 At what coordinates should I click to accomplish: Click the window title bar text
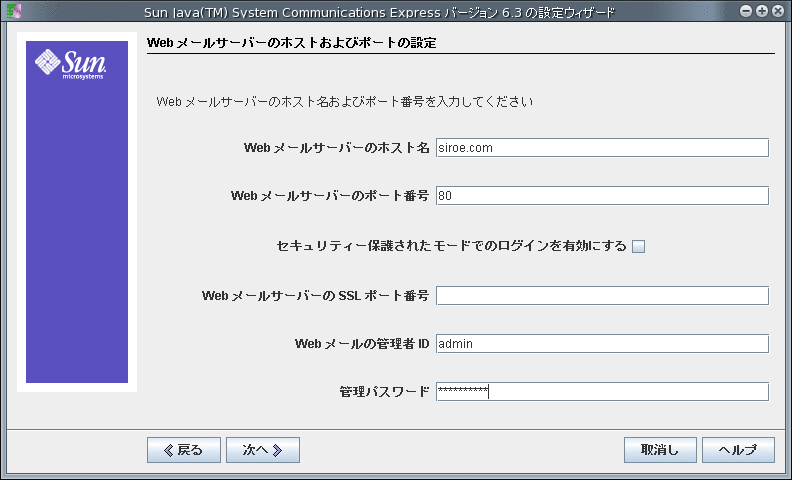click(x=379, y=12)
